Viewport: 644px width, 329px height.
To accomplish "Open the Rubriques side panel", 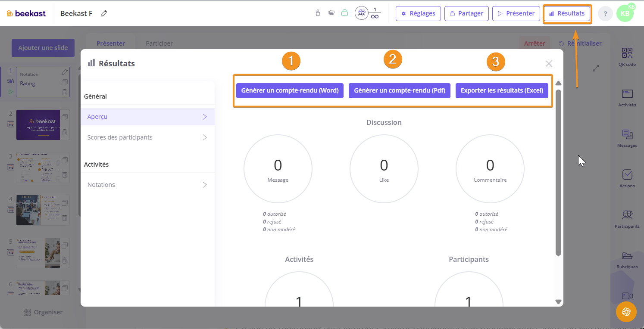I will (627, 260).
